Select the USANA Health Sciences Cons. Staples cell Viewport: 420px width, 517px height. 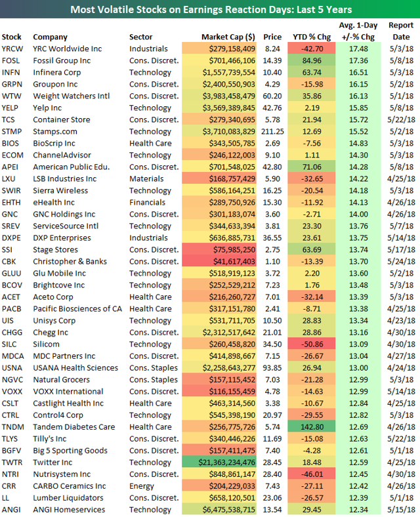pyautogui.click(x=154, y=368)
